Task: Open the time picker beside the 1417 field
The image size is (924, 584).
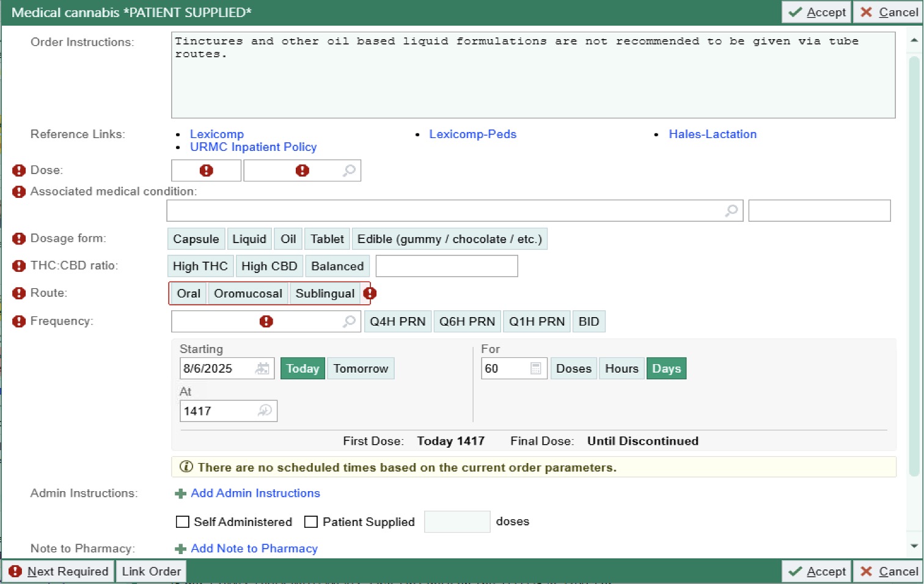Action: (265, 411)
